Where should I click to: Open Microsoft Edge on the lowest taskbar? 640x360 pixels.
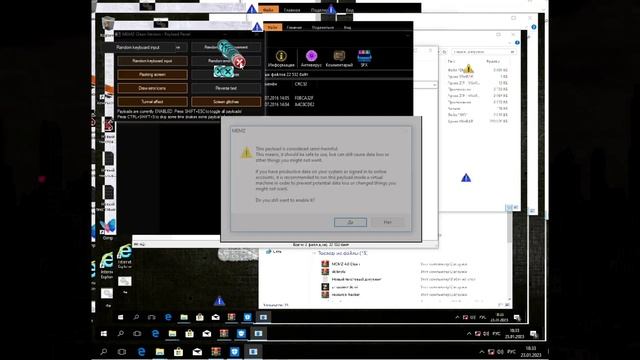[141, 351]
